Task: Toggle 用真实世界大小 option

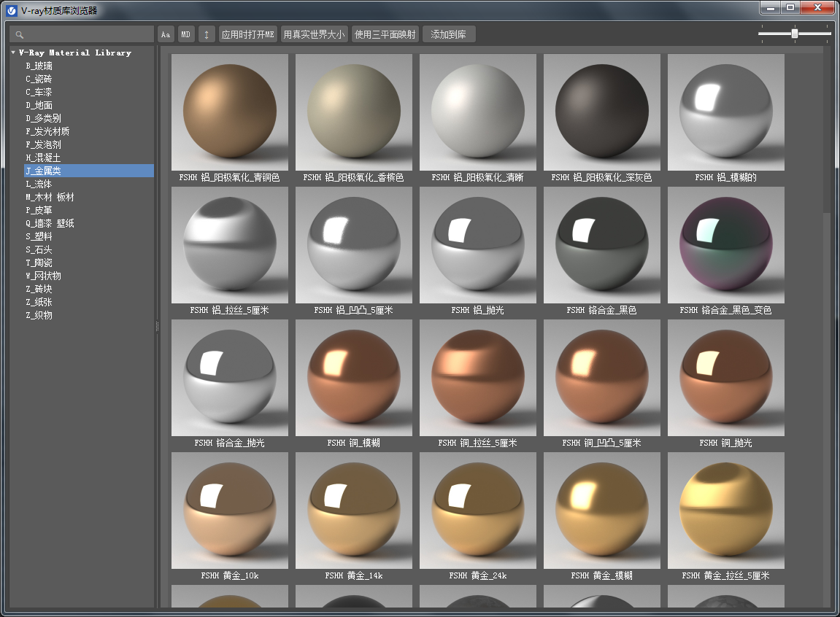Action: point(314,34)
